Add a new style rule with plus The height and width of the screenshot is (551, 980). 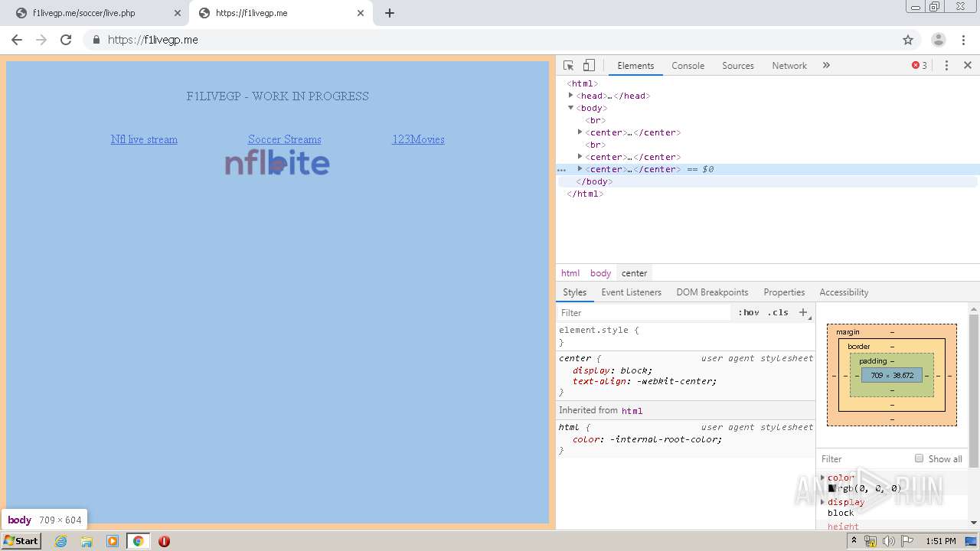point(803,312)
